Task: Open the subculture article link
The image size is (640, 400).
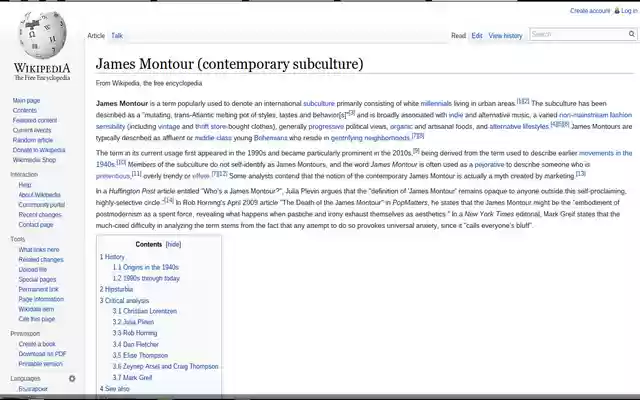Action: 319,104
